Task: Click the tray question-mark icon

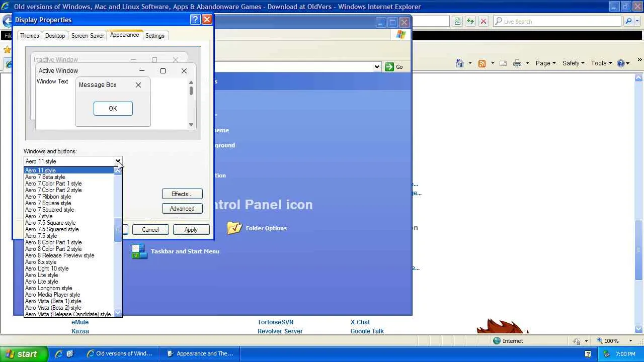Action: pyautogui.click(x=588, y=354)
